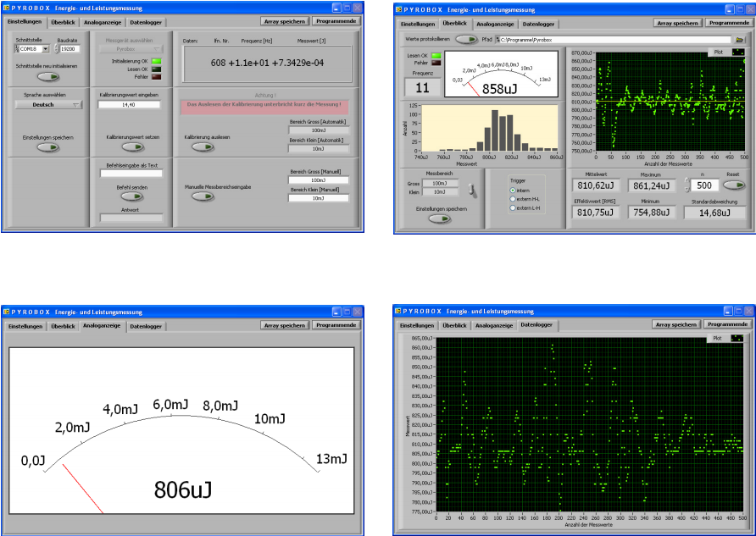Click the Befehl senden button

(x=132, y=196)
